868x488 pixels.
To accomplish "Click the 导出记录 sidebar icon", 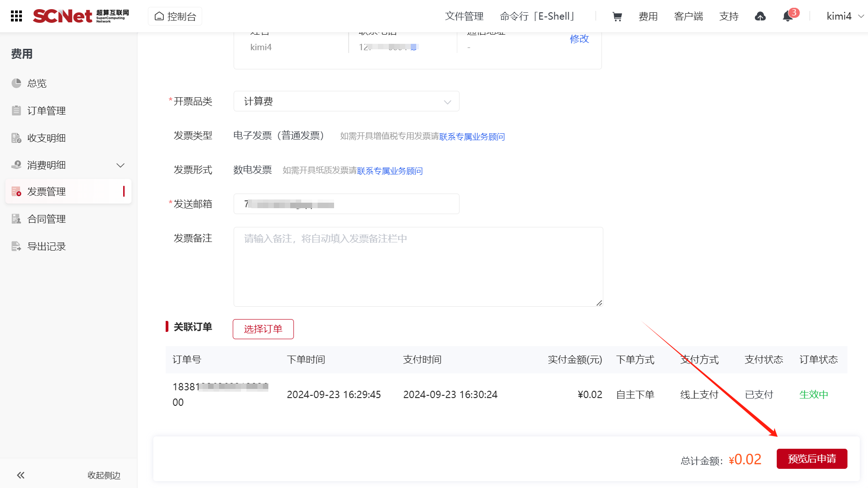I will pos(16,247).
